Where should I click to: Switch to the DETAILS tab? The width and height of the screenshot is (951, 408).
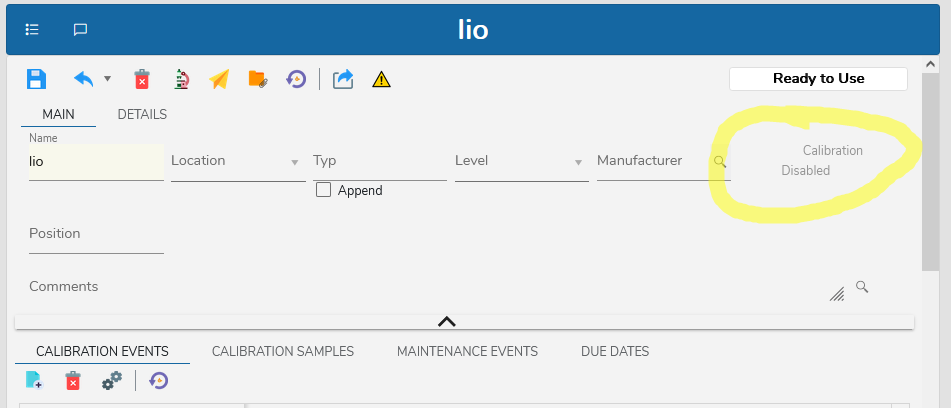142,114
